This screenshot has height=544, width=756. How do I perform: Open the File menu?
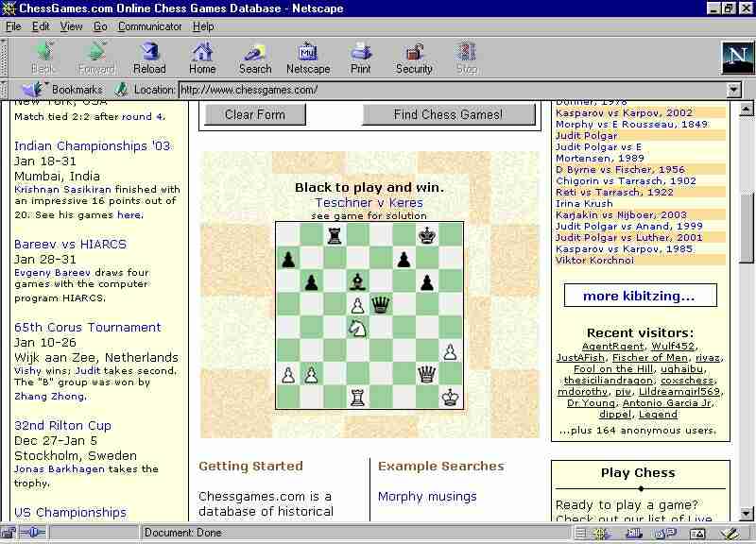13,26
